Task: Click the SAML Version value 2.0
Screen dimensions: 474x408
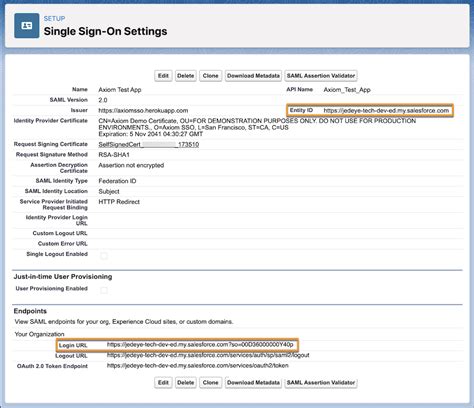Action: pos(103,100)
